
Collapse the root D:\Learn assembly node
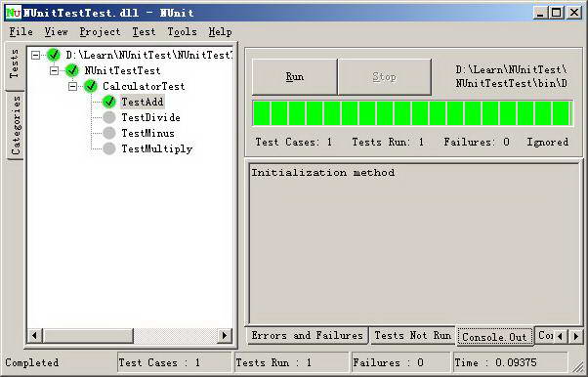pos(35,55)
